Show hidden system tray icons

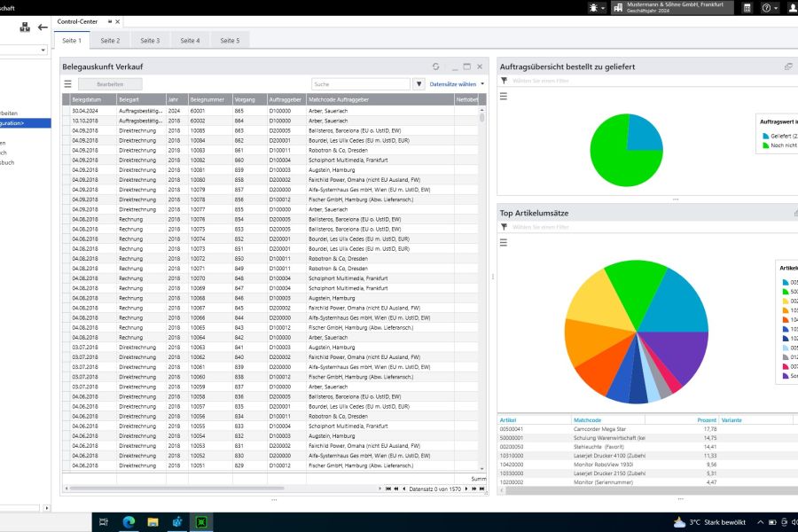(760, 522)
